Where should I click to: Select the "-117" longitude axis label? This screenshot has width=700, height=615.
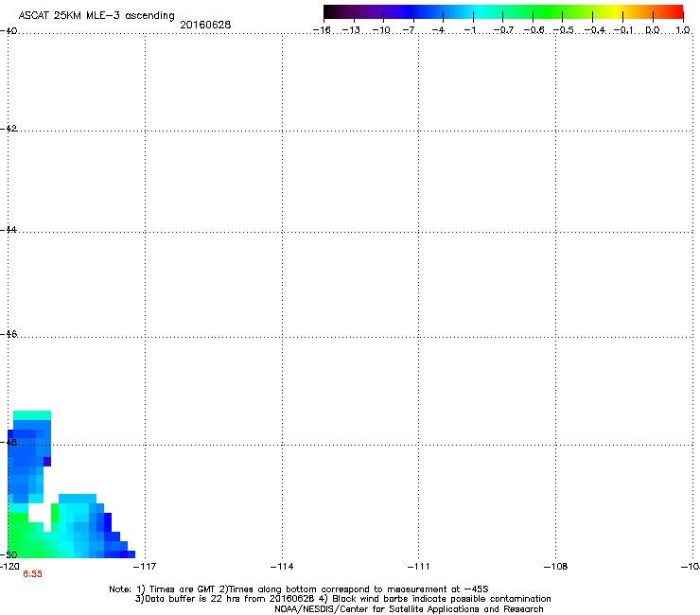coord(145,567)
